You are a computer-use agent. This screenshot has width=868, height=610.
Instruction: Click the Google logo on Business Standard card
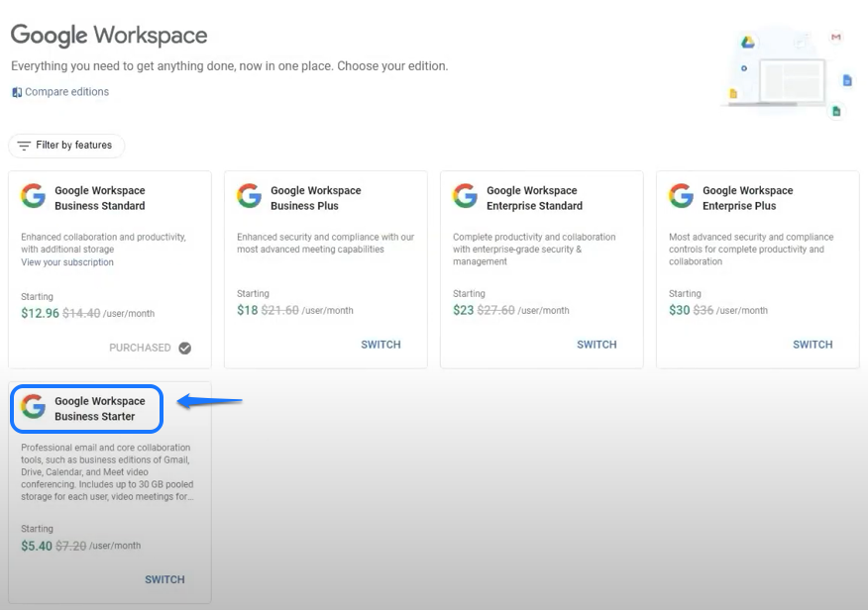(34, 196)
